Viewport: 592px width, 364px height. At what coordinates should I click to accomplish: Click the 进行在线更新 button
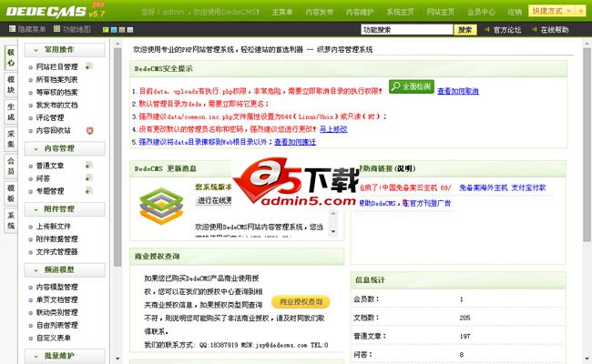coord(214,201)
